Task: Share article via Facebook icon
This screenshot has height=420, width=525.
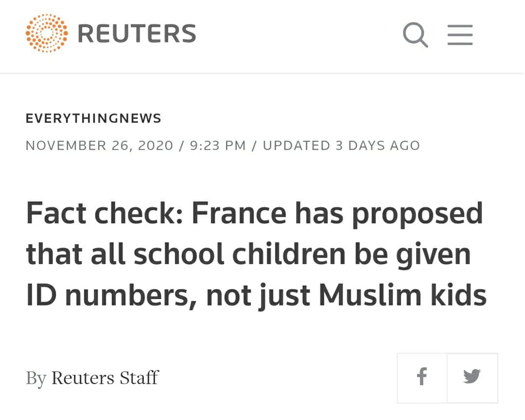Action: [x=422, y=378]
